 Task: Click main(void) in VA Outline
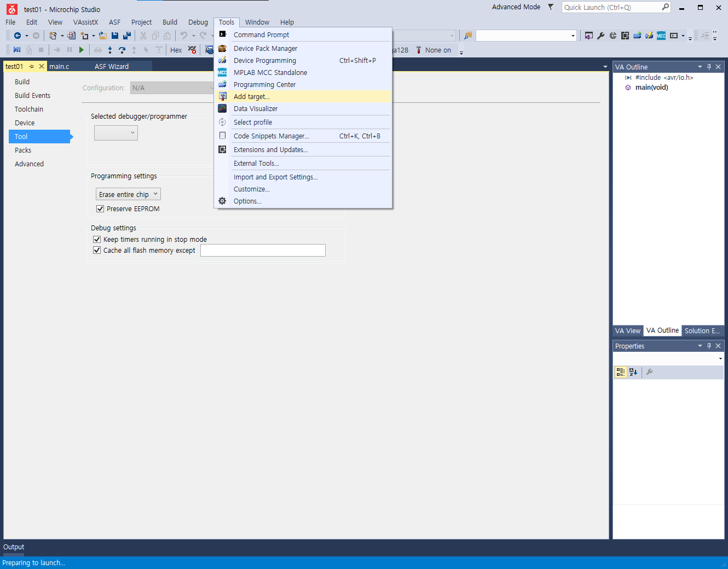pyautogui.click(x=651, y=87)
